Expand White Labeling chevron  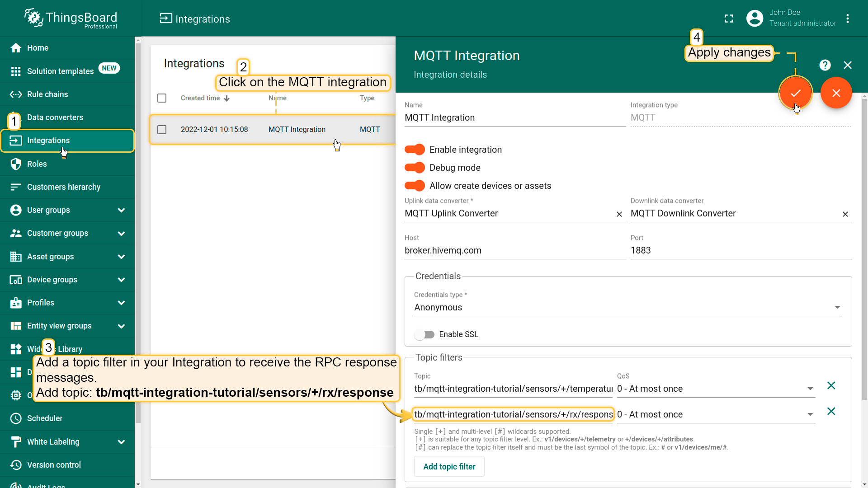[x=121, y=442]
